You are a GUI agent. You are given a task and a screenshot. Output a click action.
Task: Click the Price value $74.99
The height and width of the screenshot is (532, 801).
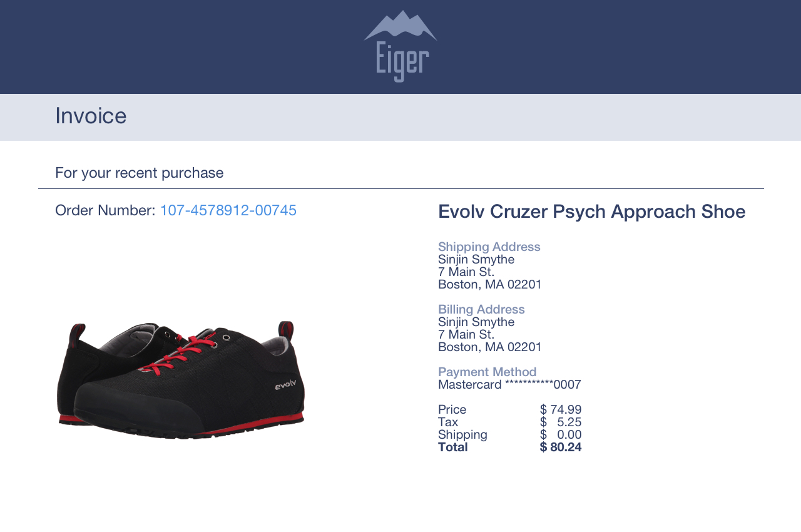pos(561,409)
